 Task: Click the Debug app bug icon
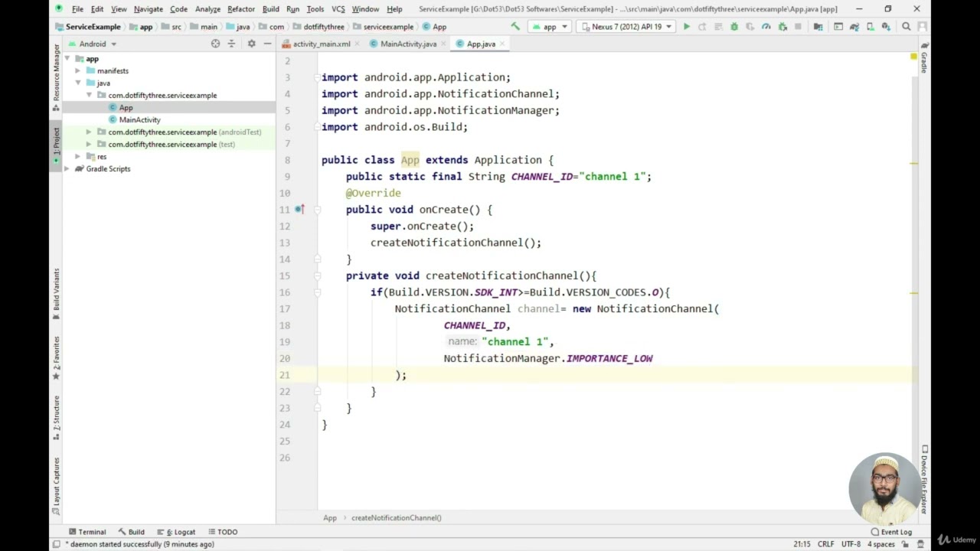734,27
